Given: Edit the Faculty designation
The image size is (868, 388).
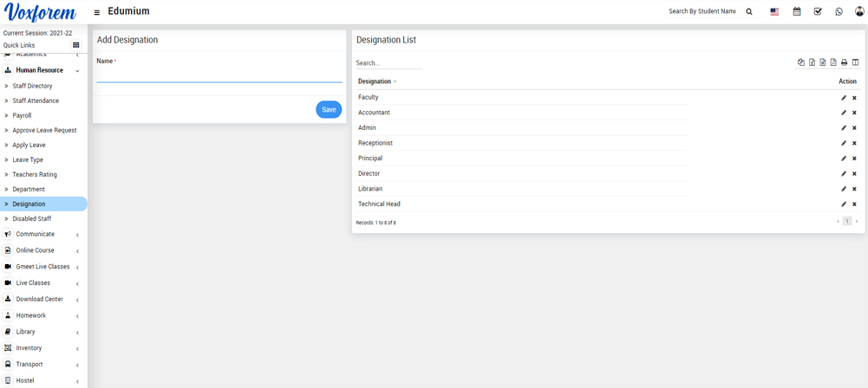Looking at the screenshot, I should point(844,98).
